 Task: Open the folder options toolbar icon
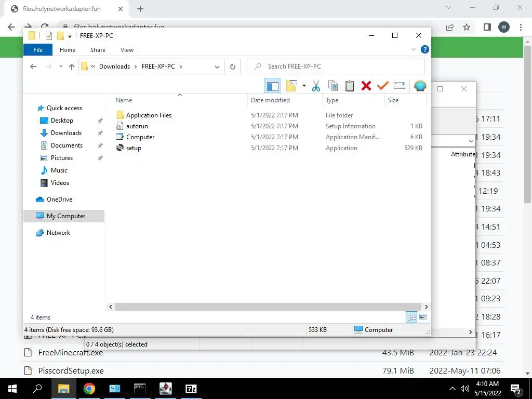tap(291, 86)
